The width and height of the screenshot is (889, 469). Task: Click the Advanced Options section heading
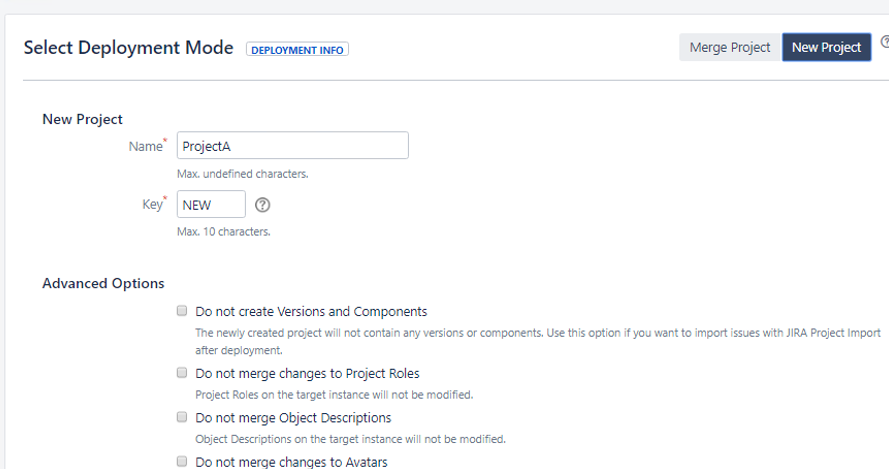103,284
